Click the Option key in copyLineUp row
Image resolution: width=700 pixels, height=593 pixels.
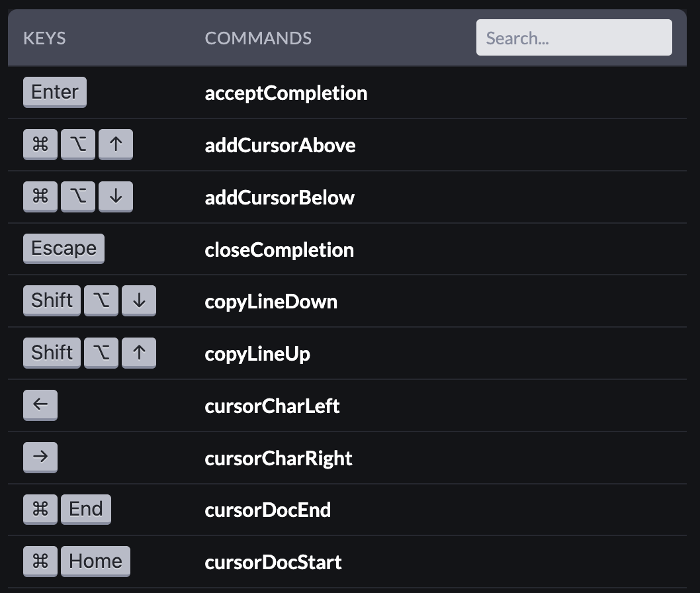coord(102,353)
